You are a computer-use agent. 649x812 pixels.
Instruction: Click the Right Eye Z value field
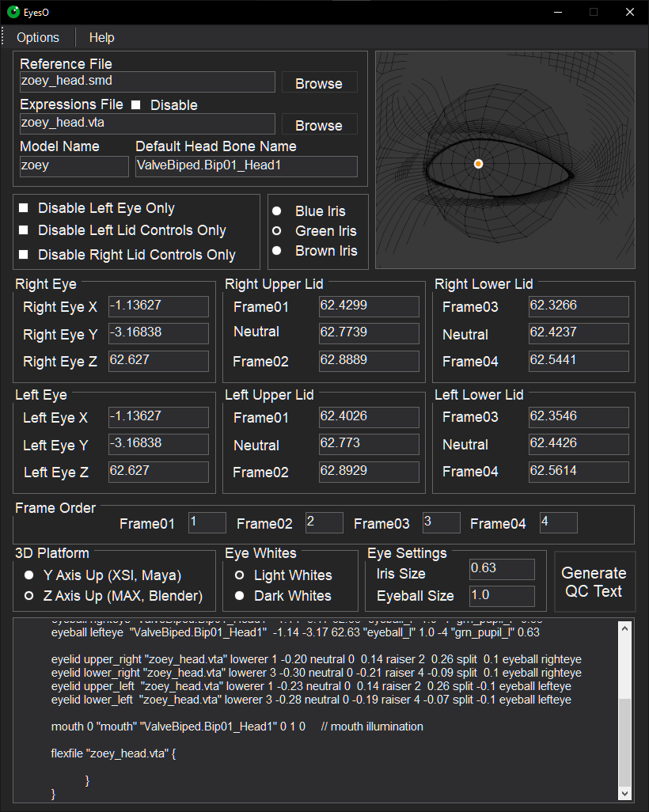(x=158, y=361)
